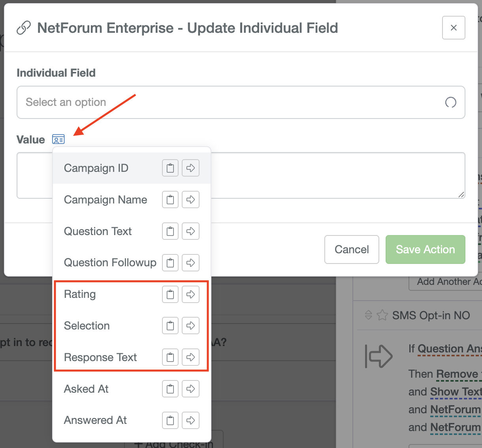Insert Response Text with arrow button
Screen dimensions: 482x448
coord(190,357)
